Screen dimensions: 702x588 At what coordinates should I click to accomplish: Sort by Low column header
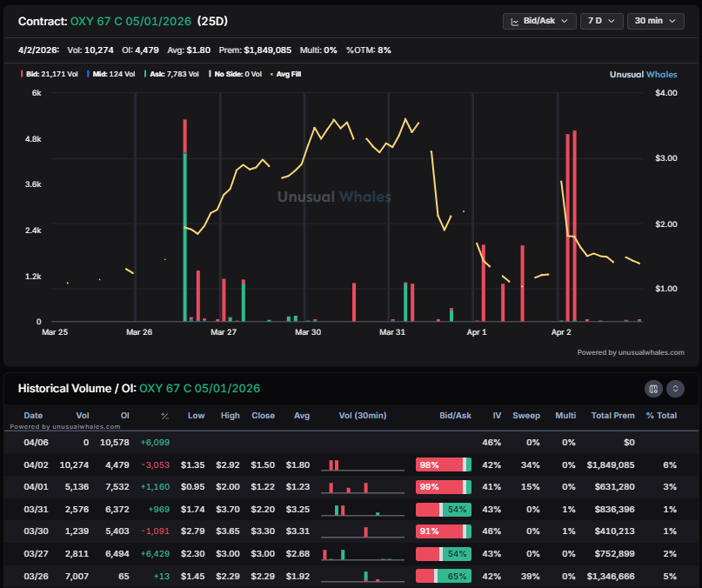(196, 416)
